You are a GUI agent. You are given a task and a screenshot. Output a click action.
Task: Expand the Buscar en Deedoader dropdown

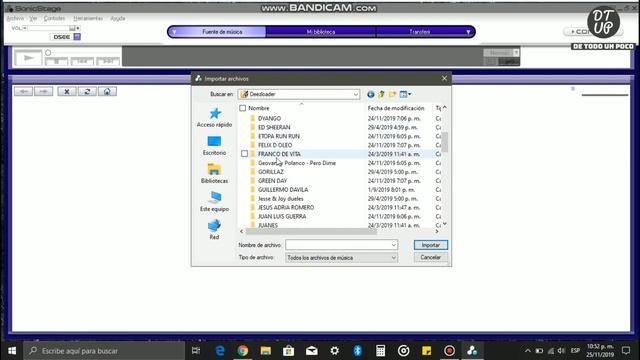pos(356,94)
